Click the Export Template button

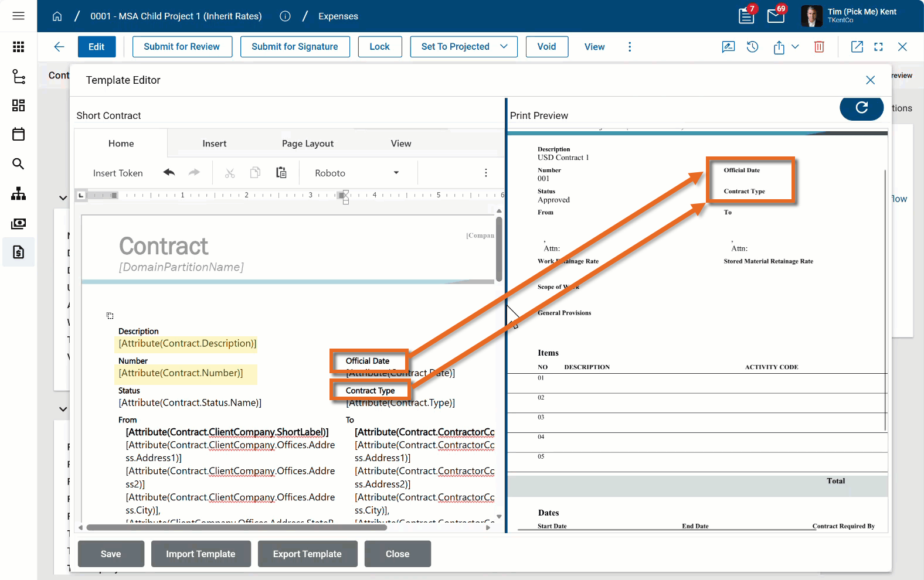[x=307, y=554]
